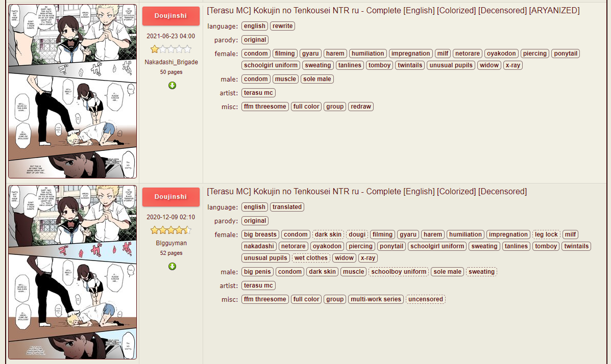Open uploader BIgguyman's profile
This screenshot has height=364, width=611.
[x=171, y=243]
